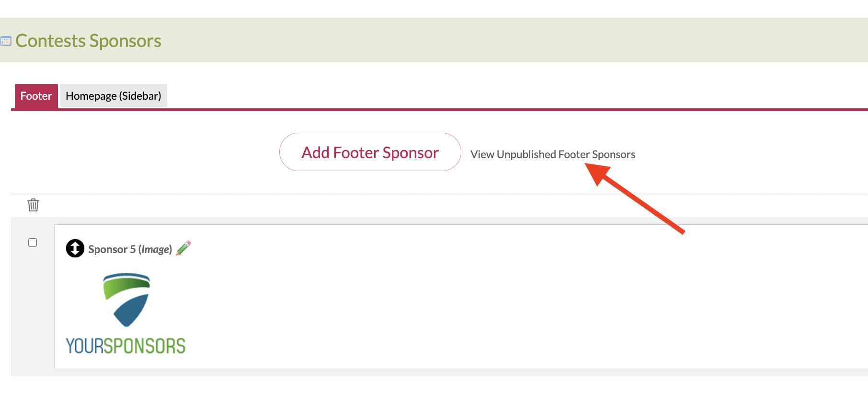Edit Sponsor 5 using the pencil icon
This screenshot has width=868, height=418.
click(x=183, y=248)
